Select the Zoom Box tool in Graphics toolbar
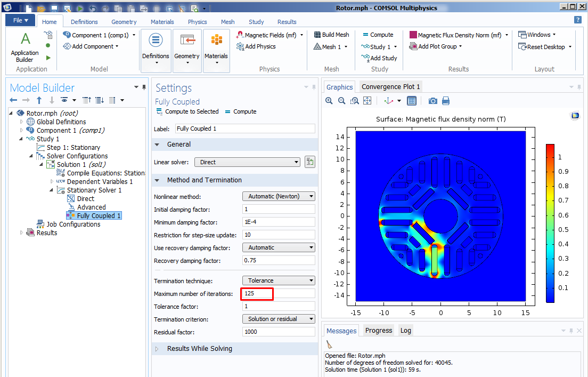Image resolution: width=588 pixels, height=377 pixels. coord(354,101)
